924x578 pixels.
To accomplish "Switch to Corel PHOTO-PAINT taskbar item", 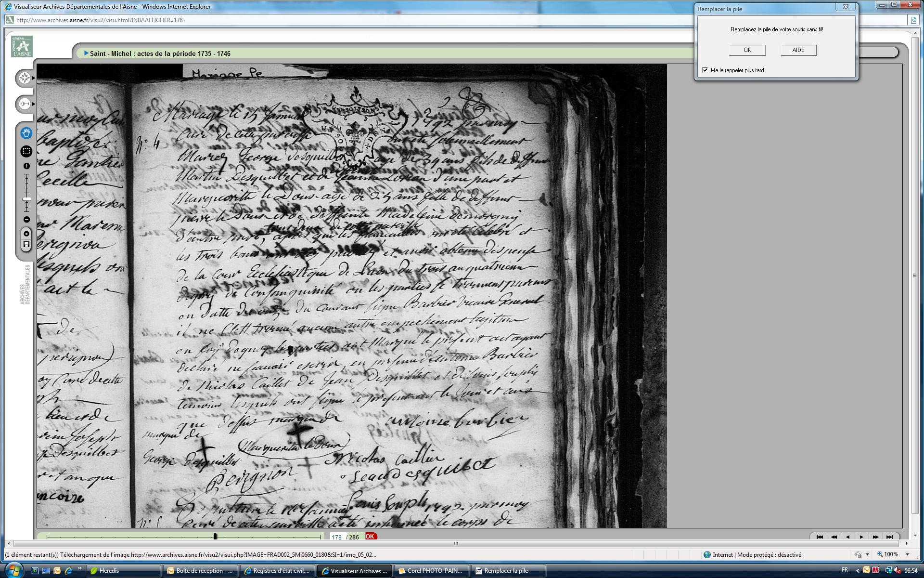I will (431, 571).
